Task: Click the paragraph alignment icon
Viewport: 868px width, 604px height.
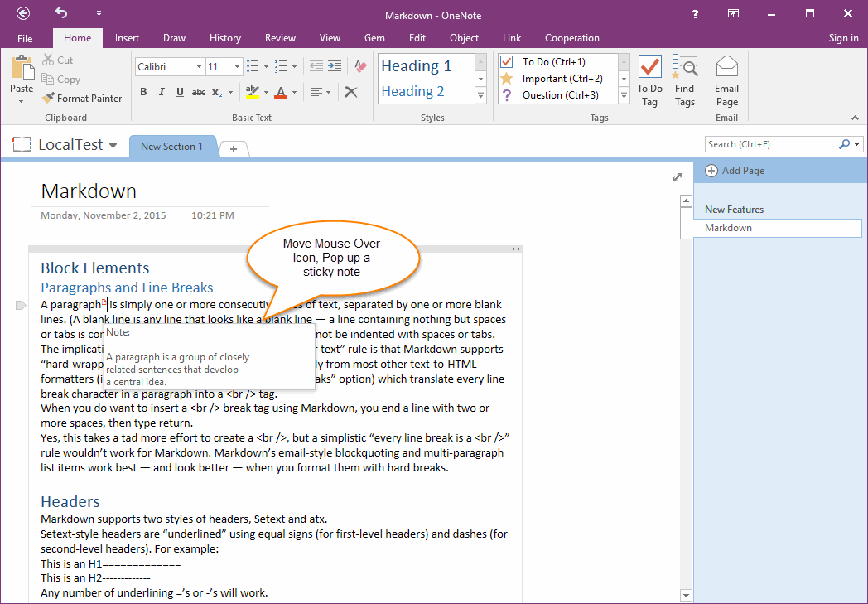Action: [316, 92]
